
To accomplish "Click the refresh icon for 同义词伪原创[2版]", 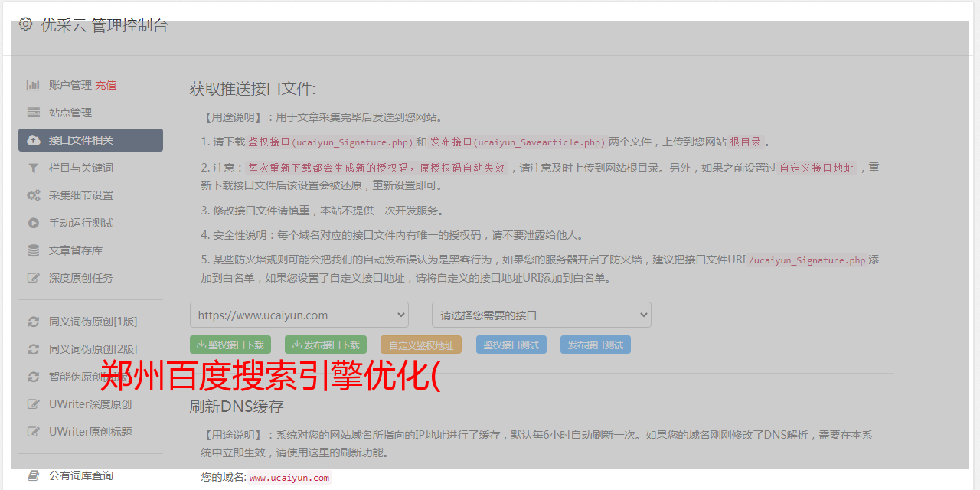I will tap(34, 349).
